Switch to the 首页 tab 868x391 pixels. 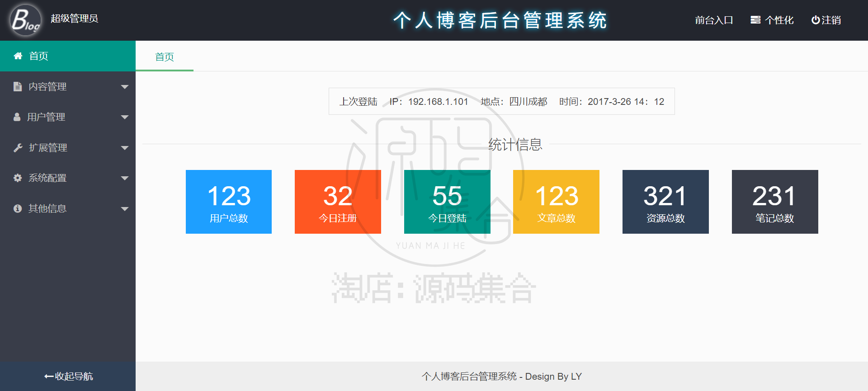tap(165, 57)
